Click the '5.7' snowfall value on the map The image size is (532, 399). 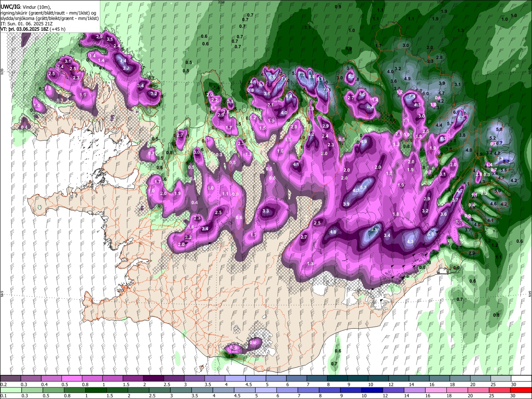[363, 187]
